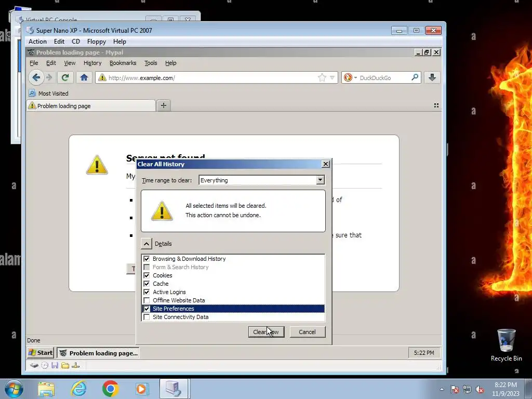
Task: Go to the Home page icon
Action: [84, 78]
